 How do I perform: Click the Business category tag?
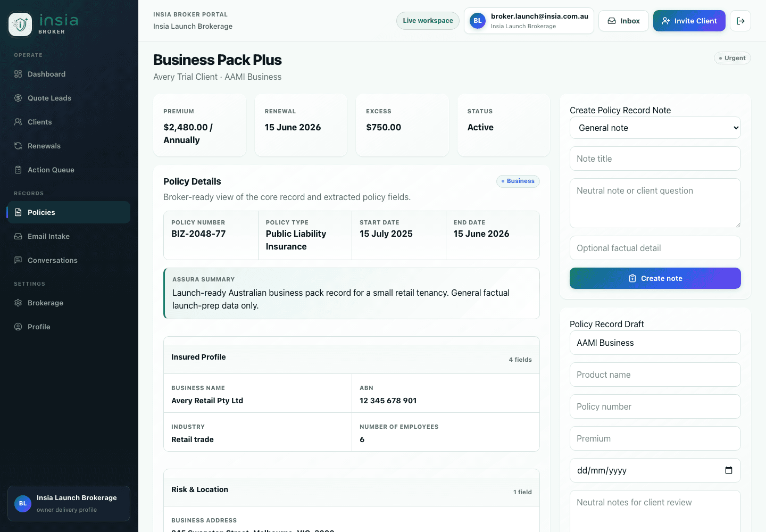tap(518, 181)
